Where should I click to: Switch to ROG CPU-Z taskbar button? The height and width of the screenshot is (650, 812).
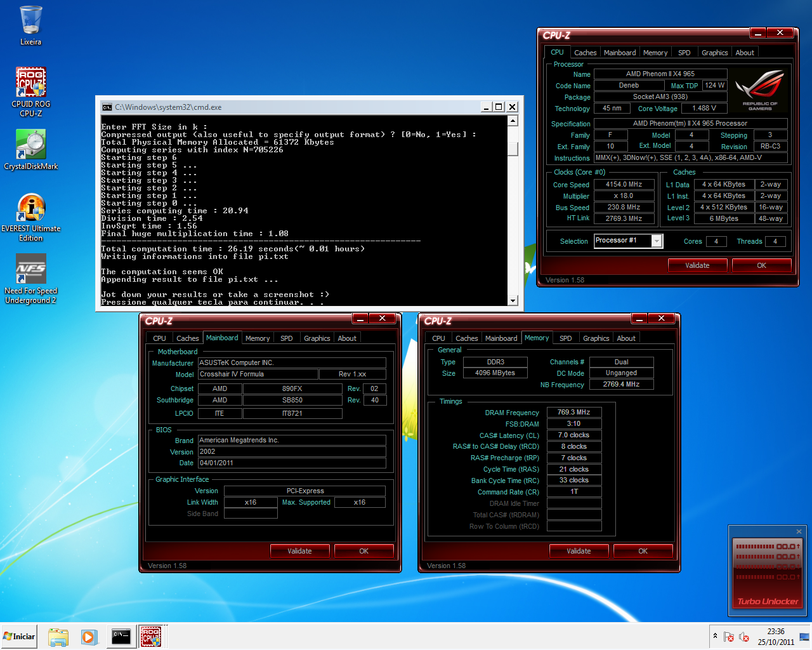tap(151, 637)
